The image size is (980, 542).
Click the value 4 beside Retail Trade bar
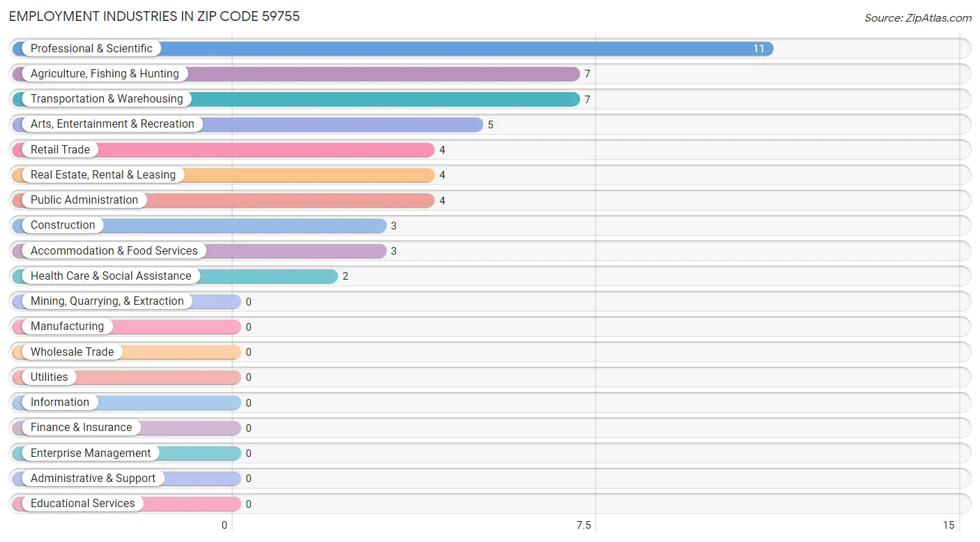tap(442, 150)
